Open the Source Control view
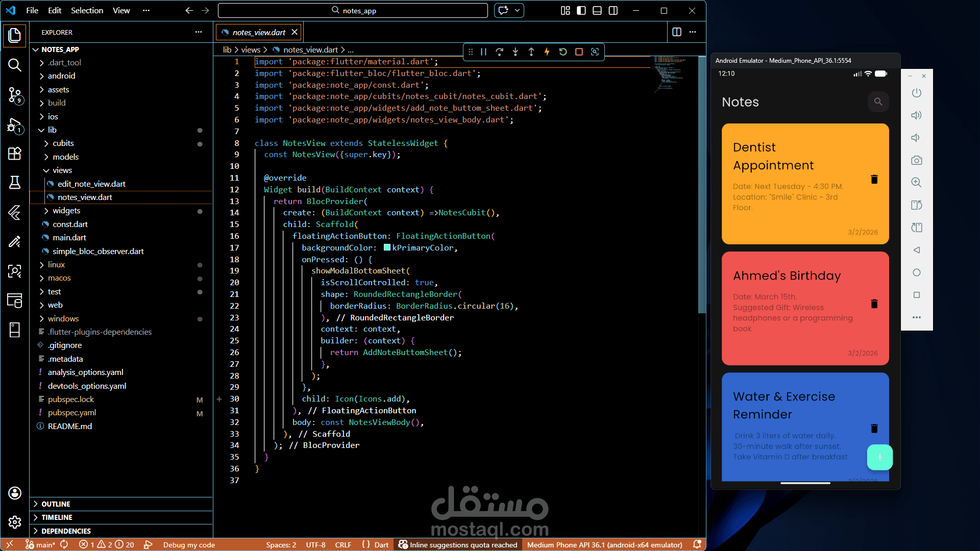This screenshot has height=551, width=980. tap(15, 95)
